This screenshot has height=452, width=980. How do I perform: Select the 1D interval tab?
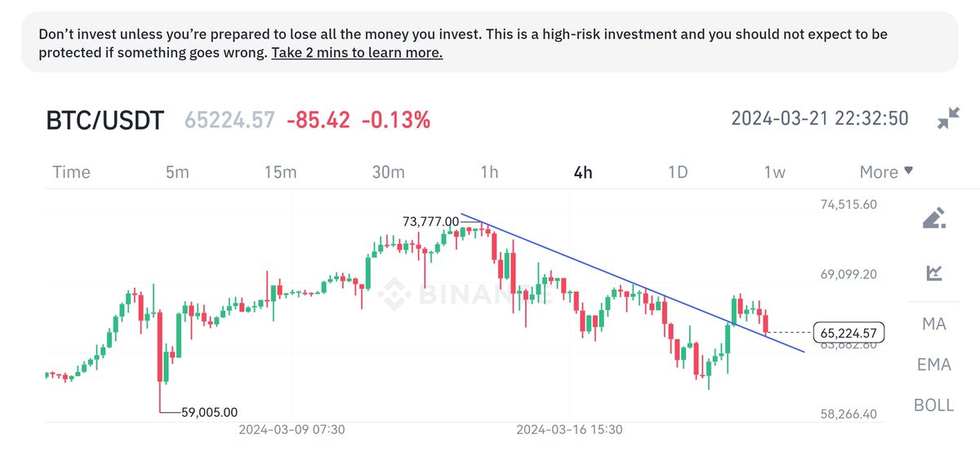click(x=678, y=172)
